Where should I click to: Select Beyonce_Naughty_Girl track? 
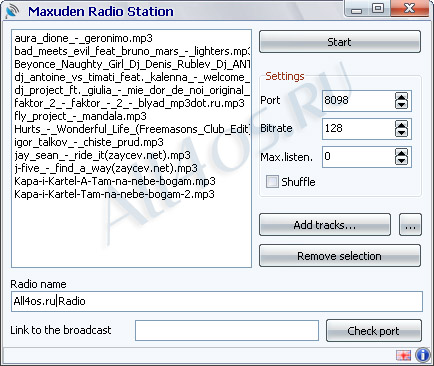tap(132, 64)
